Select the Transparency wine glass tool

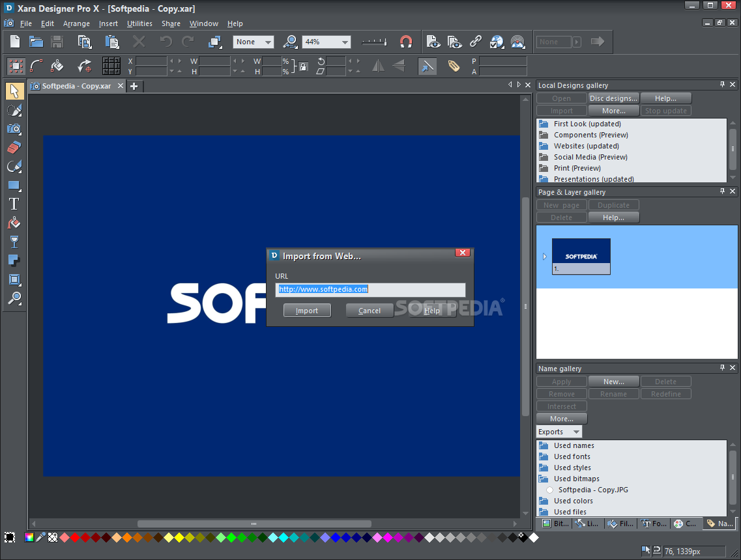(14, 242)
